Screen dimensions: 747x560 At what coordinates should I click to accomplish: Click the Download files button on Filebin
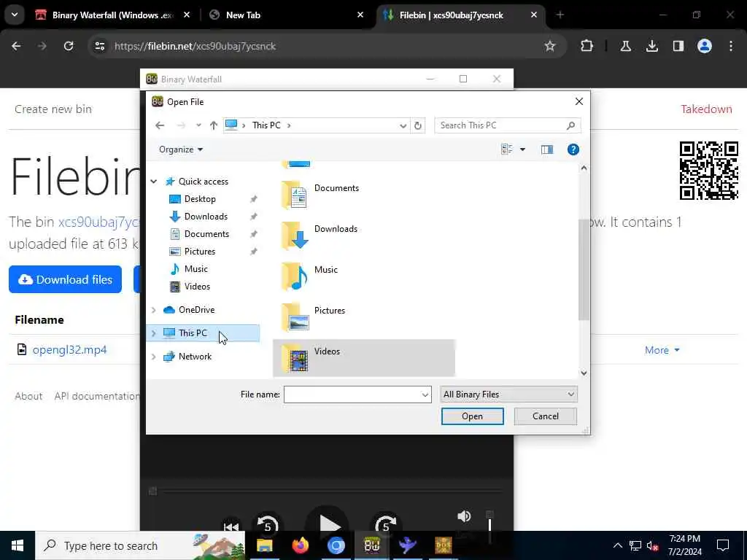click(x=65, y=279)
